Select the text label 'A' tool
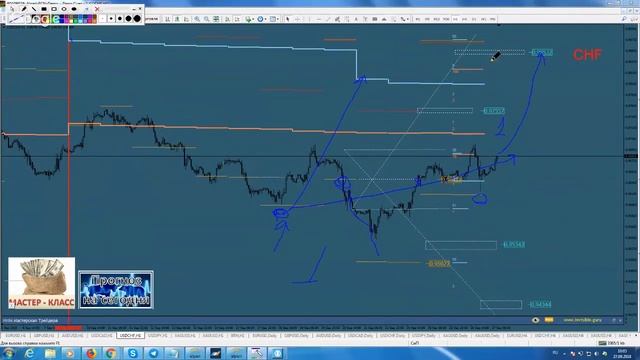The width and height of the screenshot is (640, 360). click(x=356, y=19)
